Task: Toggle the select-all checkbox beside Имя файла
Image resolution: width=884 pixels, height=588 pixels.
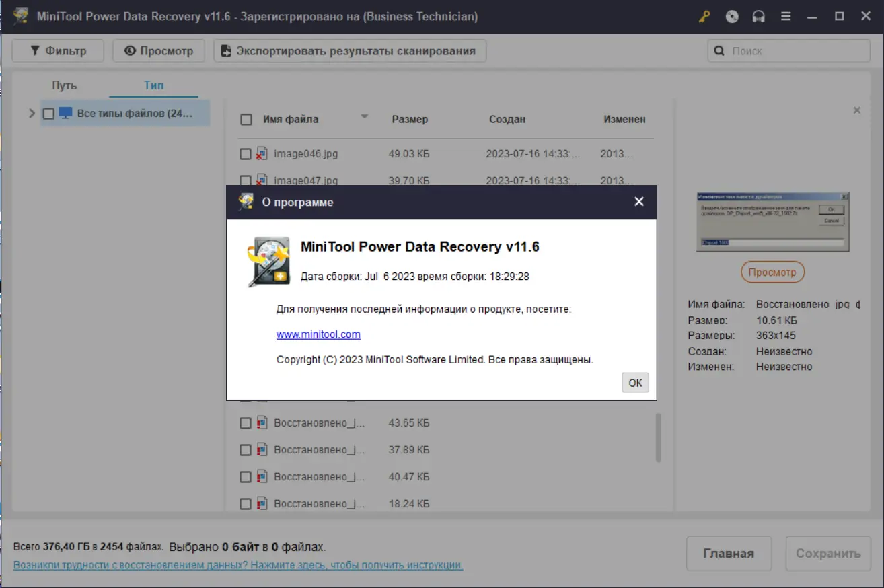Action: point(246,120)
